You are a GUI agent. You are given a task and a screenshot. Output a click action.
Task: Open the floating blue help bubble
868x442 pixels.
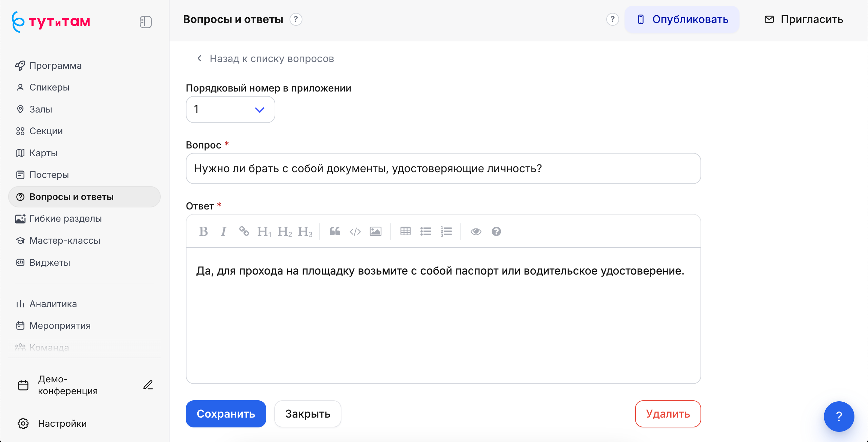pyautogui.click(x=839, y=417)
